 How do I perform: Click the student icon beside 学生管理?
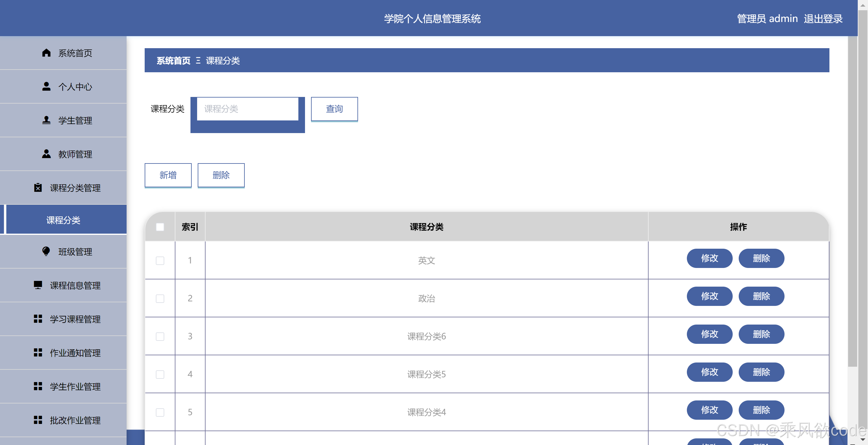pos(46,120)
